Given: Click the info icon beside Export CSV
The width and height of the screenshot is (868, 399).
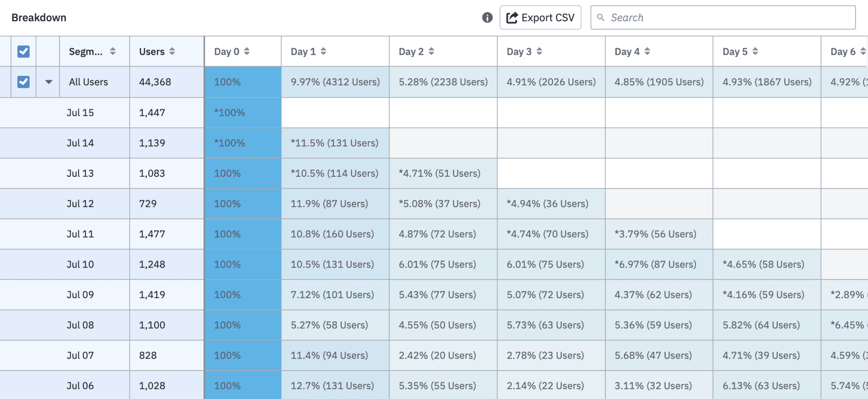Looking at the screenshot, I should coord(488,17).
